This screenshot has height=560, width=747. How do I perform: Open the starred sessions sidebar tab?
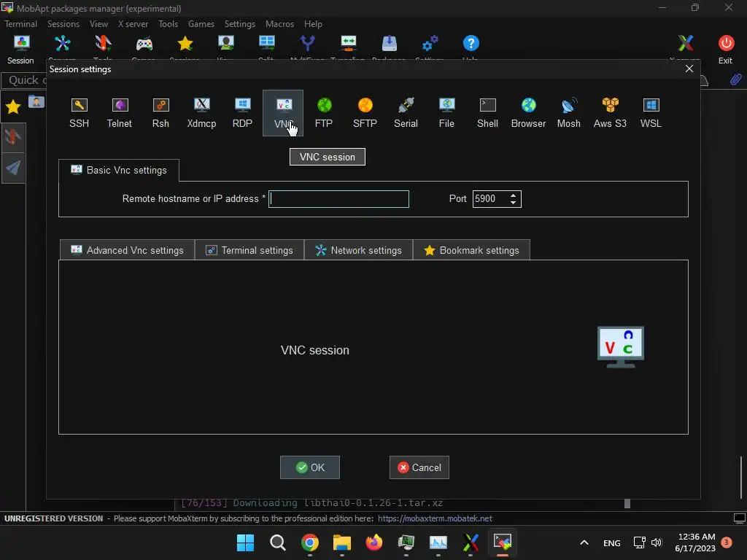[x=13, y=106]
